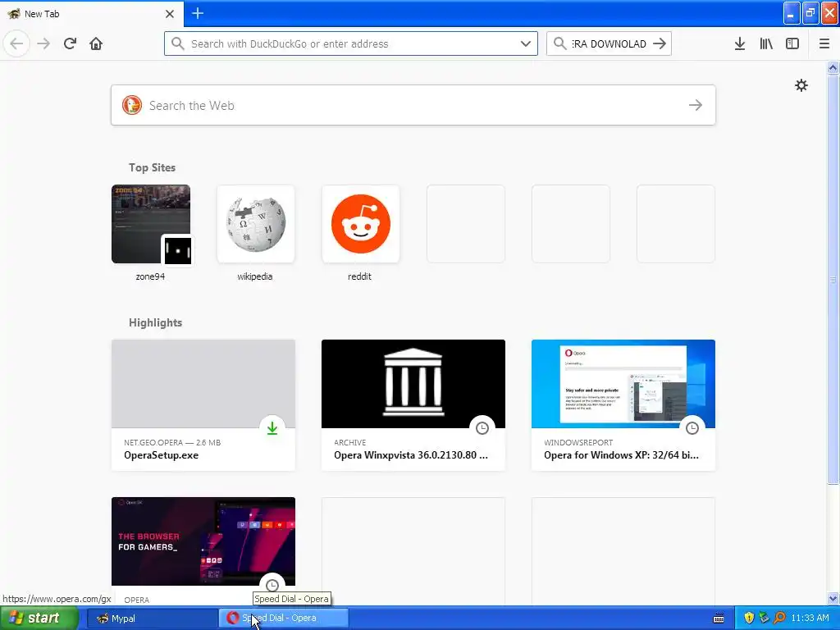Viewport: 840px width, 630px height.
Task: Open the home page icon
Action: pyautogui.click(x=96, y=43)
